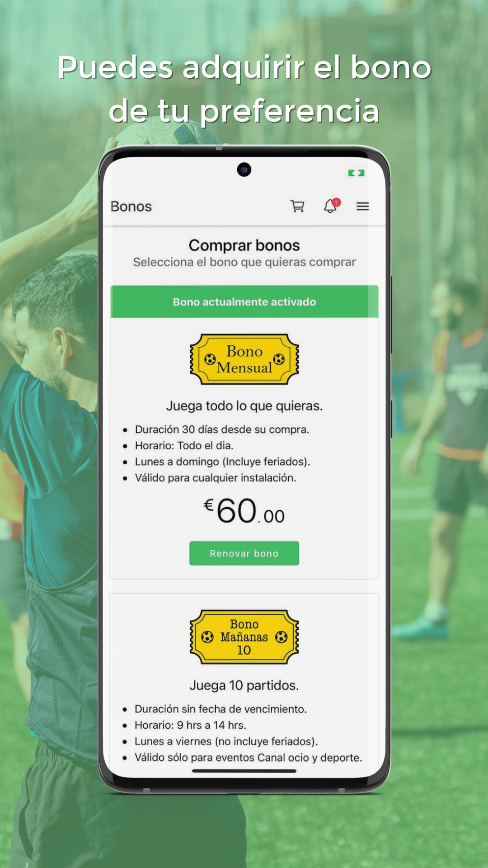Click the Bonos page title
Screen dimensions: 488x868
coord(131,207)
